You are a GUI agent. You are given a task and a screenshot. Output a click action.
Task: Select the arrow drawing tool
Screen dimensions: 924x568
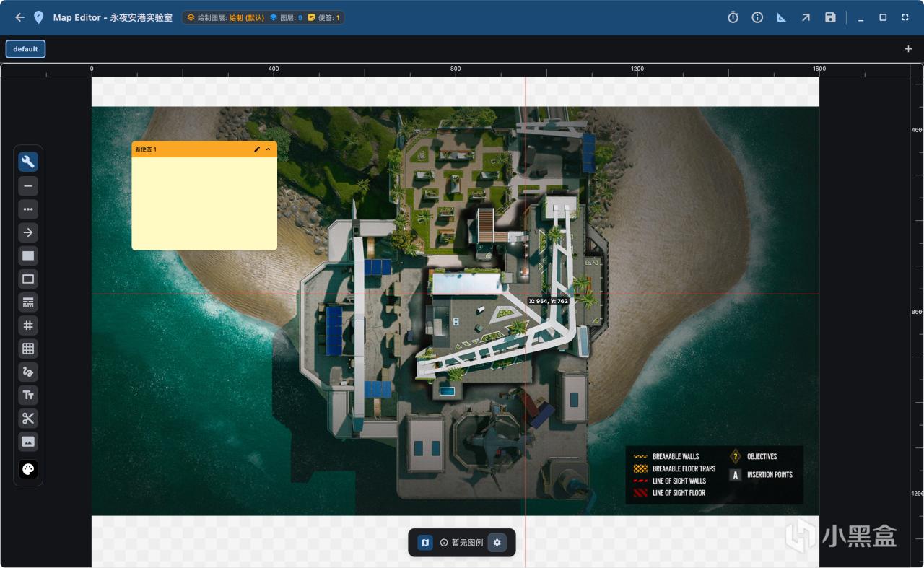pos(28,232)
